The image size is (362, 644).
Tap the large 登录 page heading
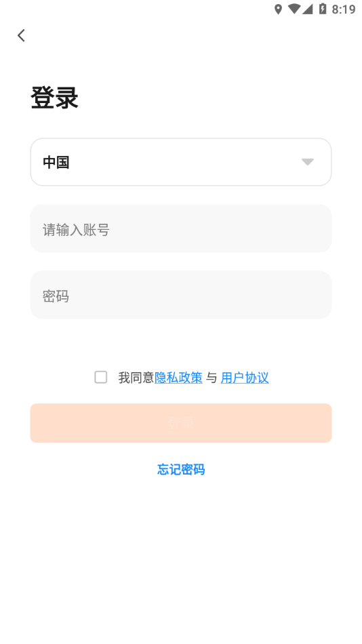[54, 98]
